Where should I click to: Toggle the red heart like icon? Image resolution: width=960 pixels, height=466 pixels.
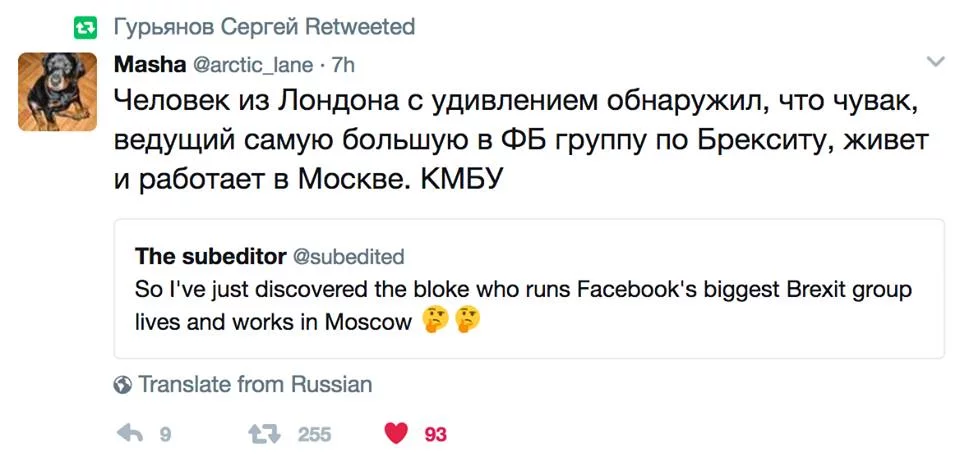point(397,433)
